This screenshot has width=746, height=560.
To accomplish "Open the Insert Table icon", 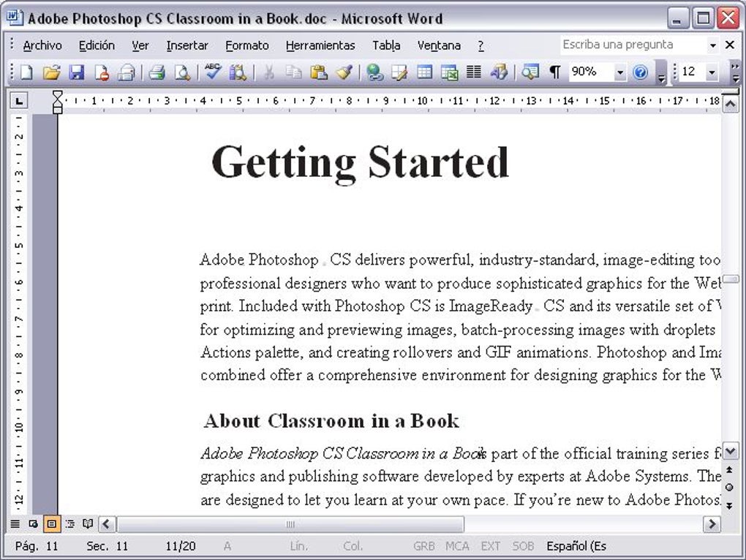I will pos(423,72).
